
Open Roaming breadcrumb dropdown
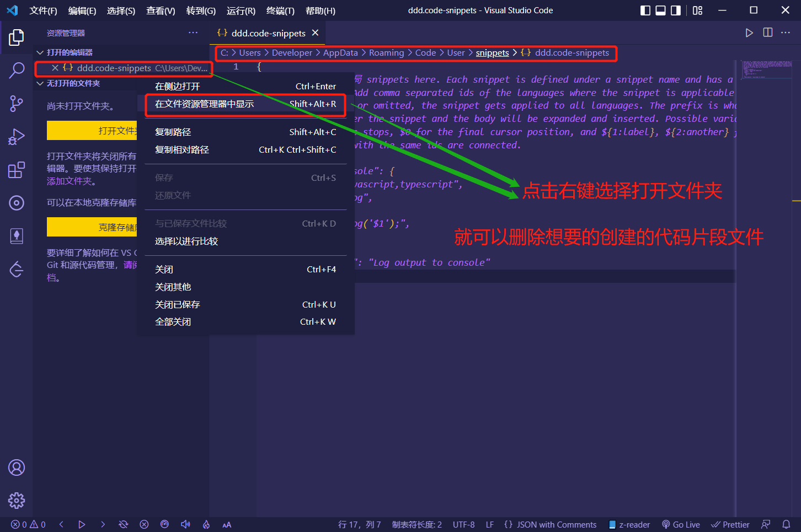pyautogui.click(x=386, y=53)
